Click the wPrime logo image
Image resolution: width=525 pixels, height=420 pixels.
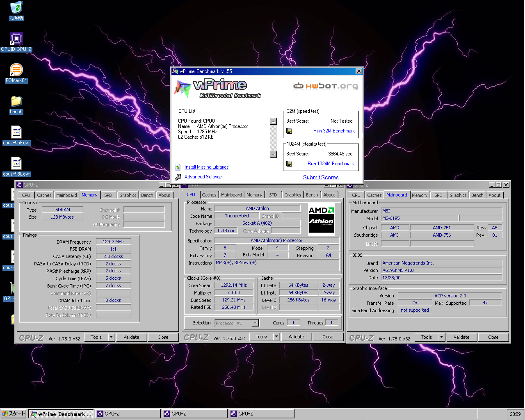217,88
